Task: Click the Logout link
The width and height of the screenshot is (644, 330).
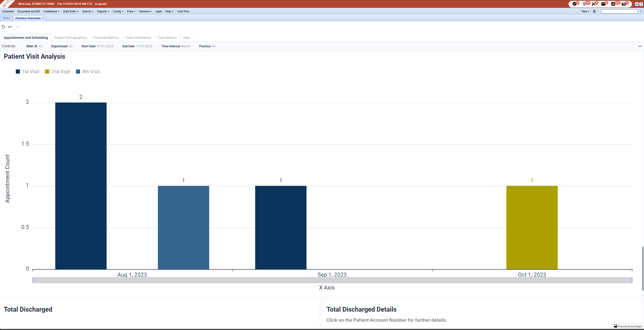Action: (100, 4)
